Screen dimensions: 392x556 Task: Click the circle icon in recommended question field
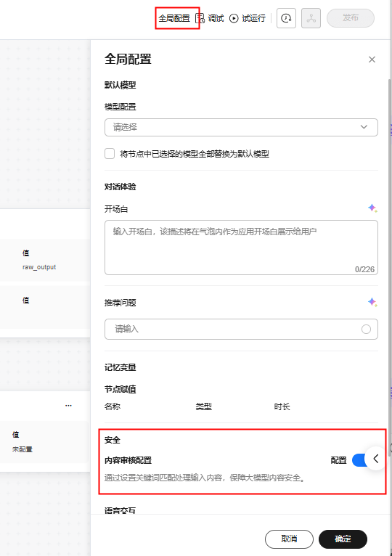coord(366,329)
